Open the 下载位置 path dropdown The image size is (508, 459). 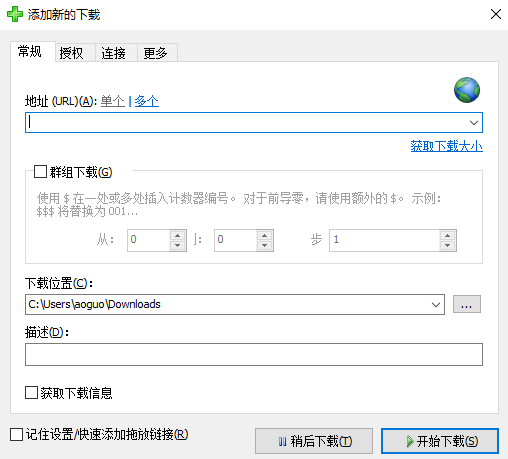(436, 304)
